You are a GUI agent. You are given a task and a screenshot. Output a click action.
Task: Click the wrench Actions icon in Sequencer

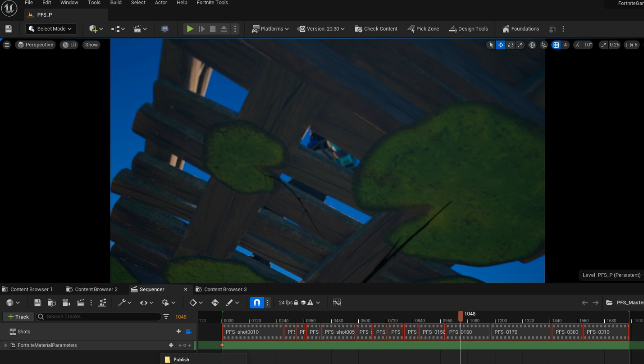tap(123, 302)
